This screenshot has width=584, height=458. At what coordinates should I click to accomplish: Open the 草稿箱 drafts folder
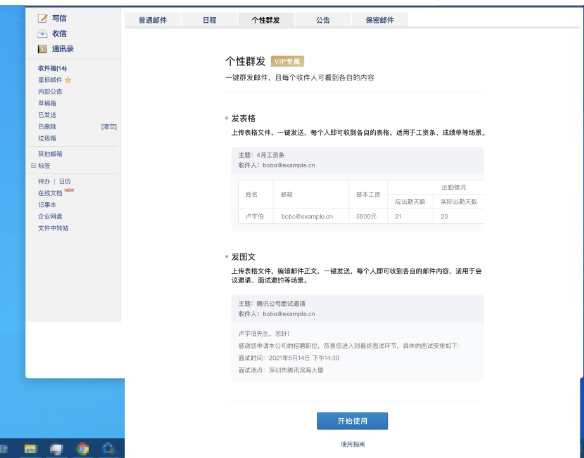pyautogui.click(x=47, y=103)
